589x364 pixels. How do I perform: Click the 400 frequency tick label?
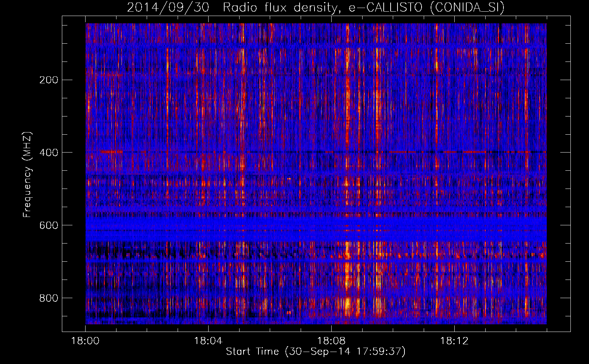[x=49, y=153]
